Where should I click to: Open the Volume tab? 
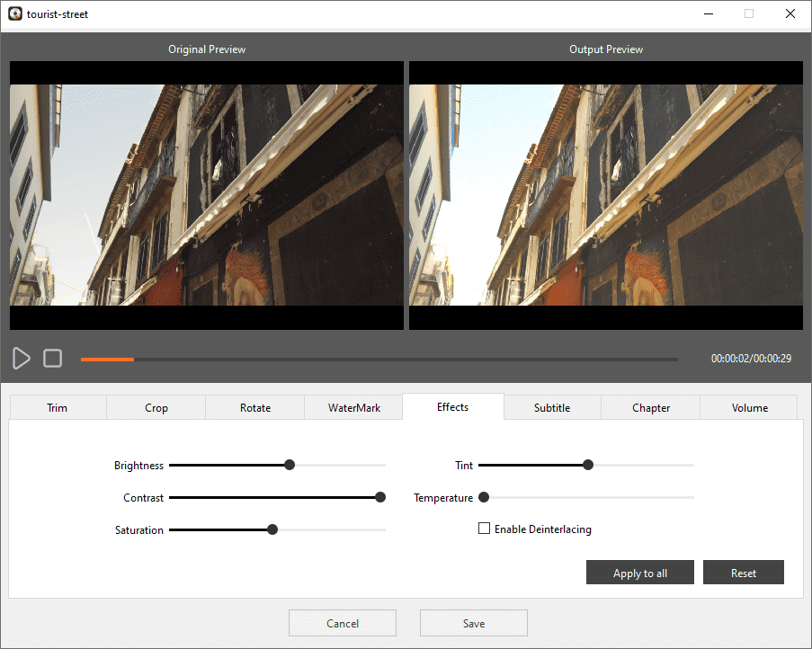click(x=749, y=408)
